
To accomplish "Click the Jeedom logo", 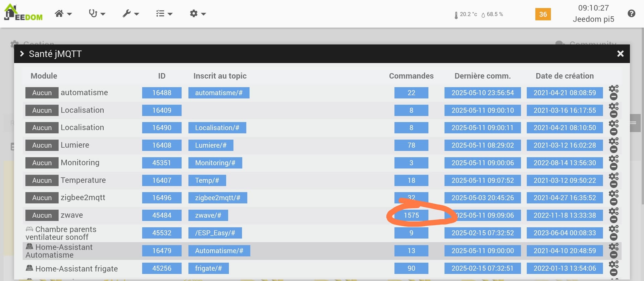I will click(23, 12).
